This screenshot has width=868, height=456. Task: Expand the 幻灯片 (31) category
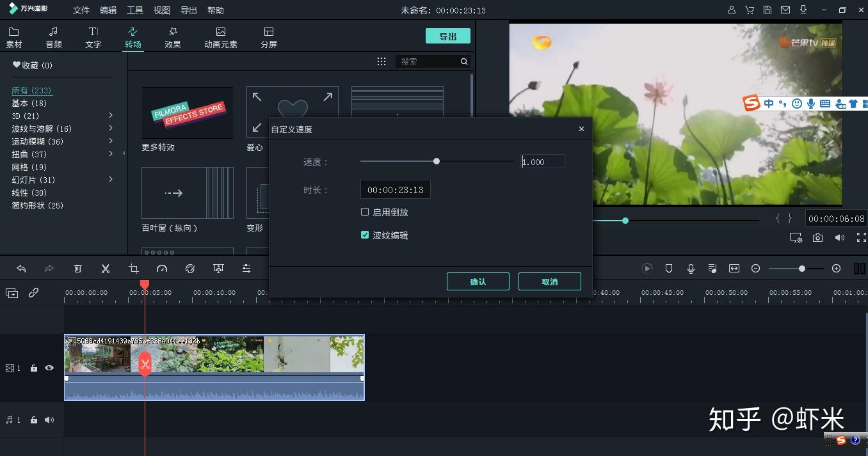111,180
